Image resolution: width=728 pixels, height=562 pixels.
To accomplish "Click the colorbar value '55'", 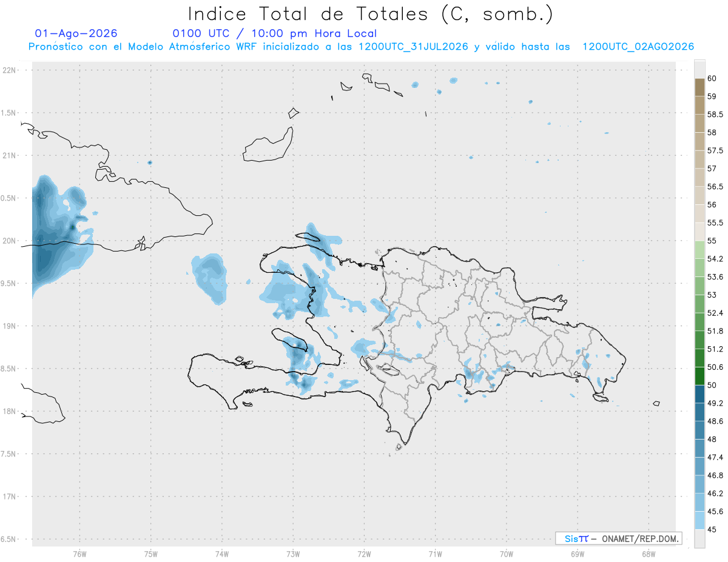I will pos(712,241).
